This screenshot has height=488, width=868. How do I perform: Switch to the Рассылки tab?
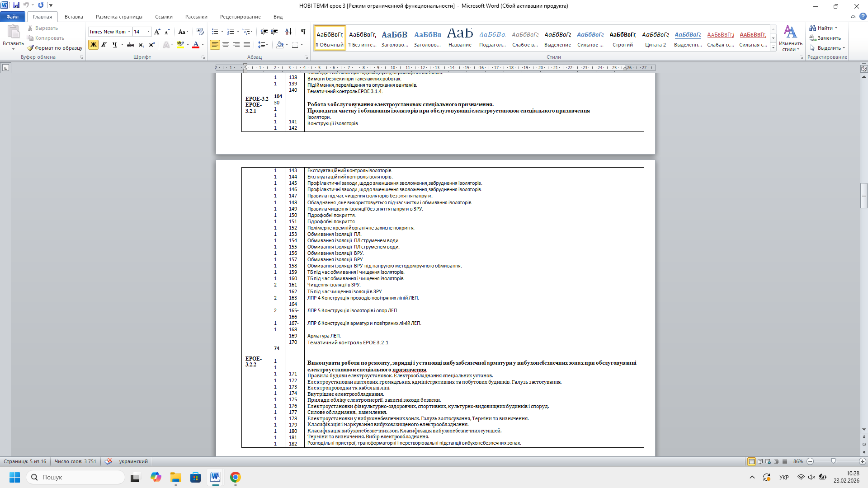click(x=196, y=17)
